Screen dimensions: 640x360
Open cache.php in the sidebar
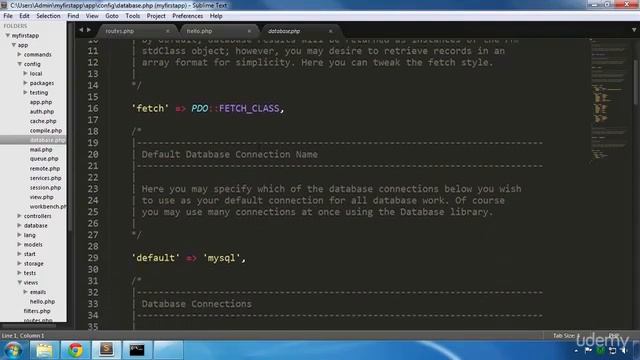click(x=43, y=121)
